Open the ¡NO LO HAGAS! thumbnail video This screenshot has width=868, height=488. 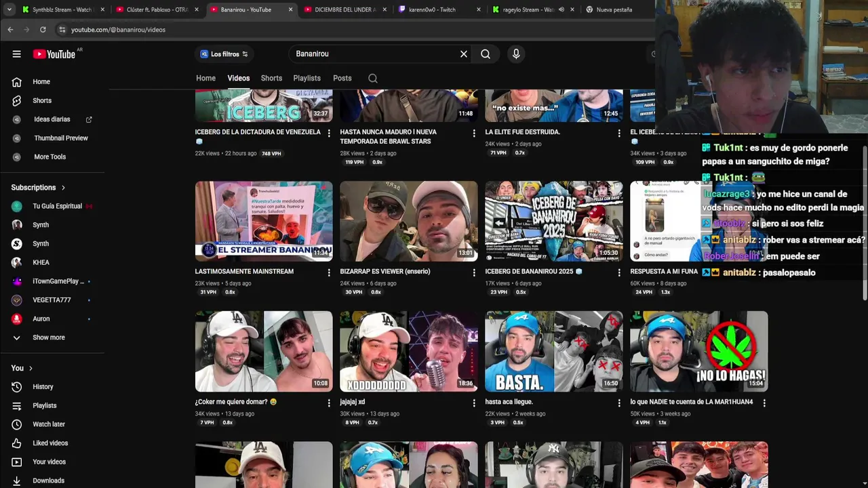pyautogui.click(x=699, y=351)
